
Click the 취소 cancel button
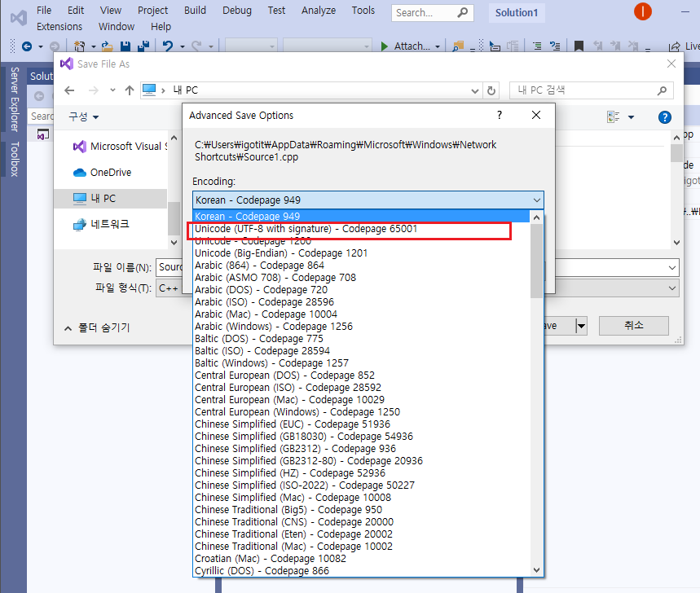(x=633, y=326)
